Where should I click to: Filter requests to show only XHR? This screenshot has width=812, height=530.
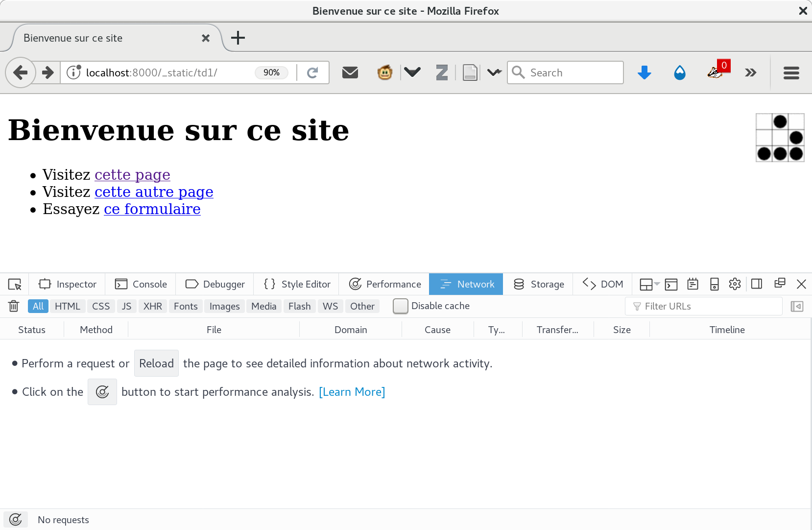[x=152, y=306]
